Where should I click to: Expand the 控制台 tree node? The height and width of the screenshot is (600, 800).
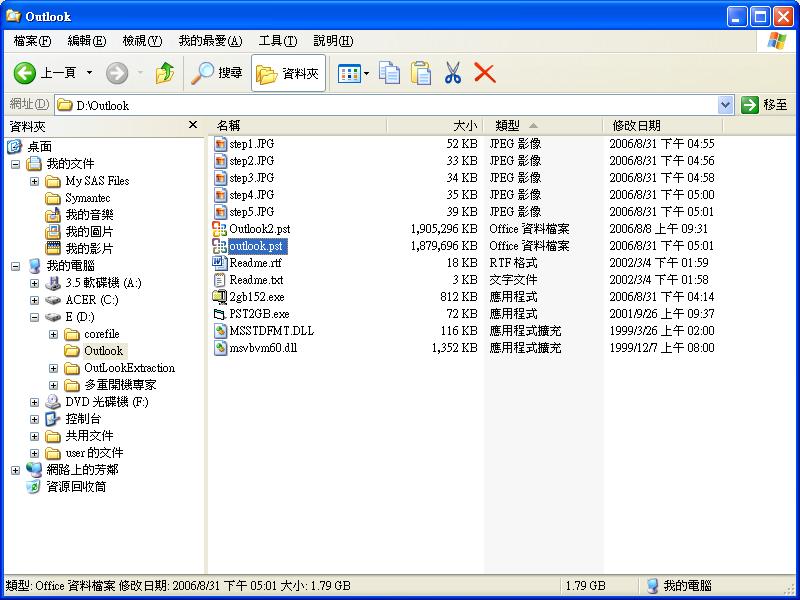click(34, 419)
